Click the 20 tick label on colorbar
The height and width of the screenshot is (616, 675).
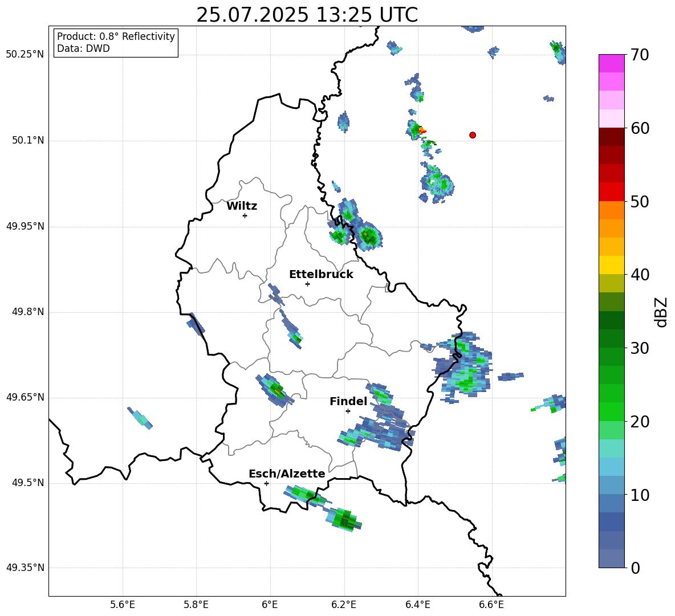640,421
